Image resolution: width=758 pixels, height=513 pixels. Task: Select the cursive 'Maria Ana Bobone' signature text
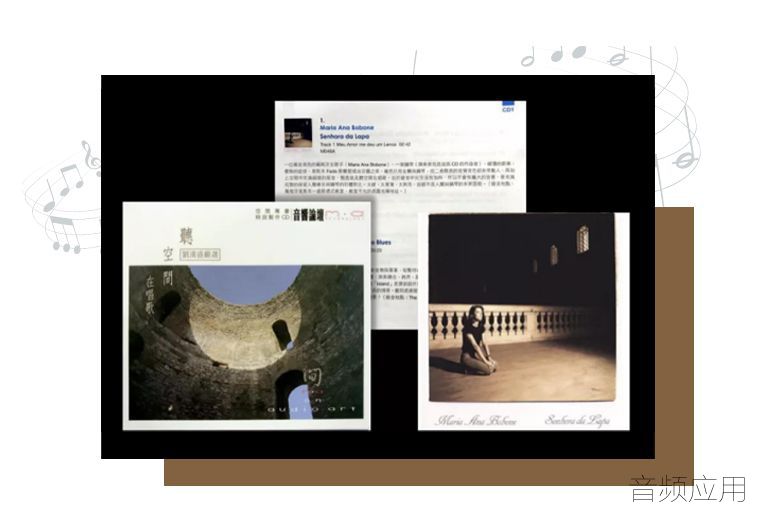tap(476, 420)
